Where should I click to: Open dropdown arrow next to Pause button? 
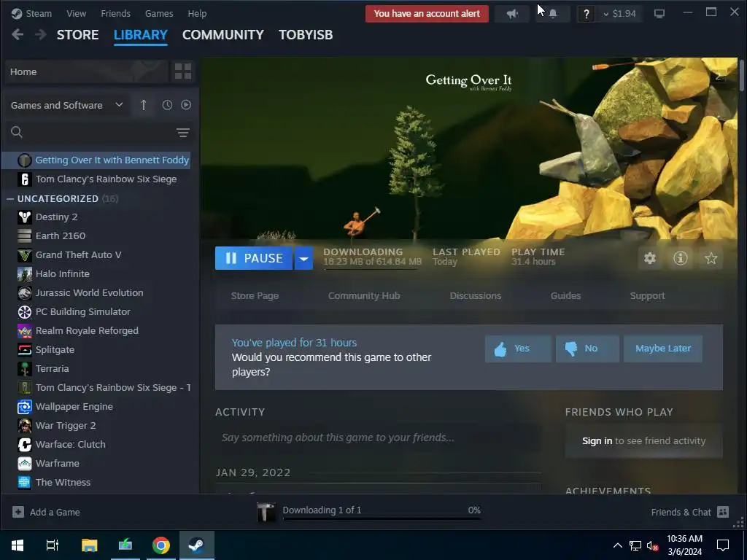click(x=303, y=259)
